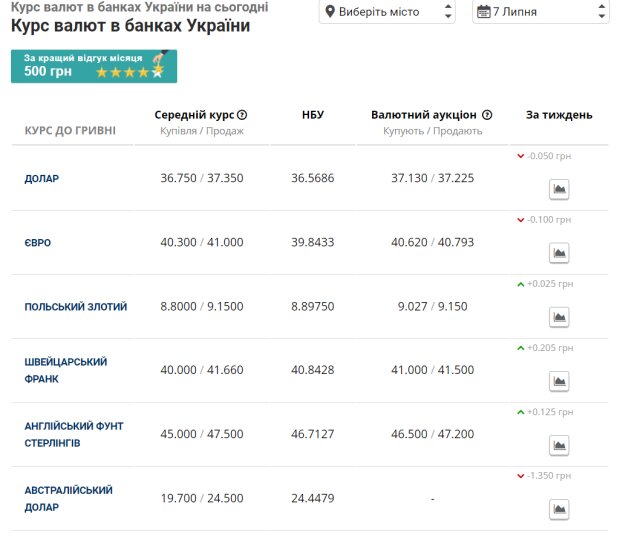Open the Долар currency link
This screenshot has width=620, height=535.
click(x=42, y=179)
